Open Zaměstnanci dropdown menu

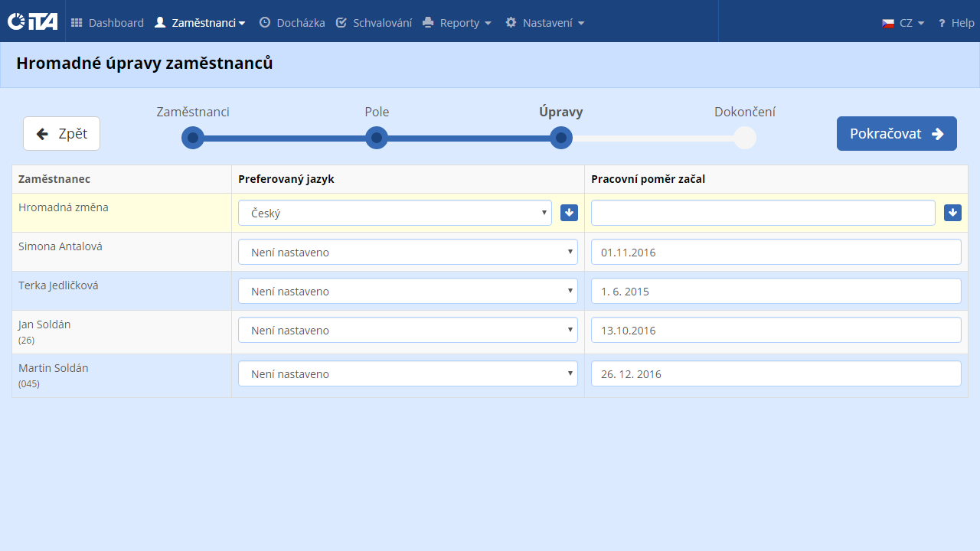[x=200, y=23]
